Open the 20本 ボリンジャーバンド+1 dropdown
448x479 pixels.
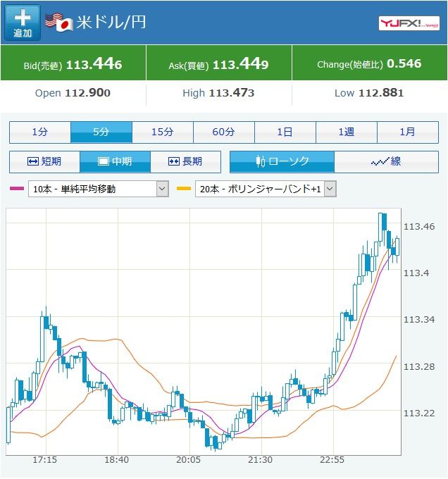point(266,189)
